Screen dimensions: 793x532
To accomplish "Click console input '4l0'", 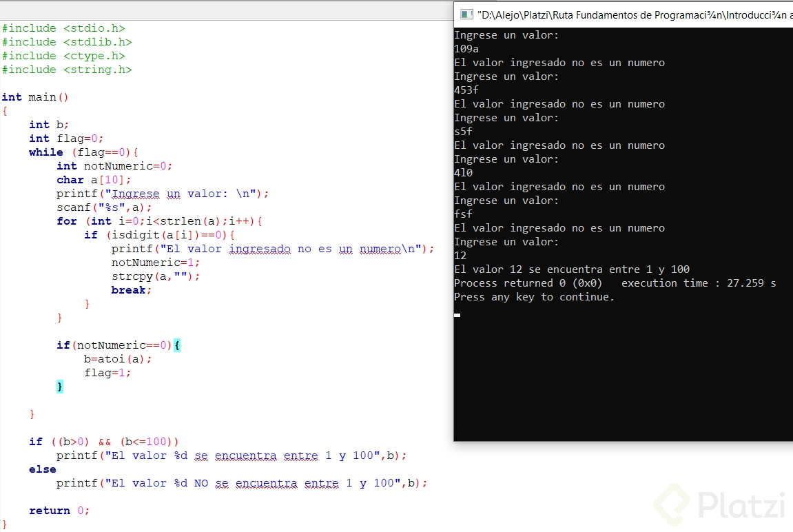I will click(x=463, y=172).
